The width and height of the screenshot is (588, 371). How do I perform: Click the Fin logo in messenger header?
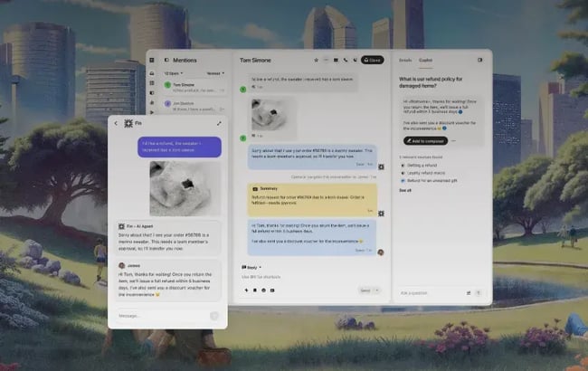tap(128, 123)
